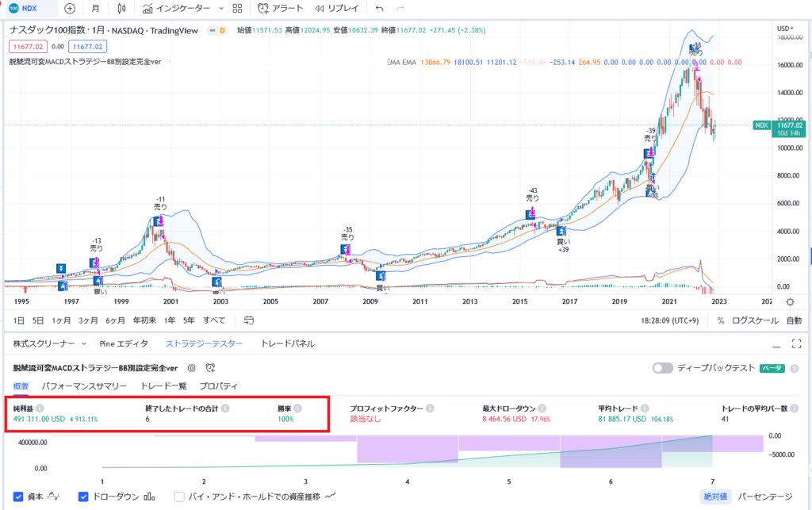
Task: Select the パフォーマンスサマリー tab
Action: (x=84, y=386)
